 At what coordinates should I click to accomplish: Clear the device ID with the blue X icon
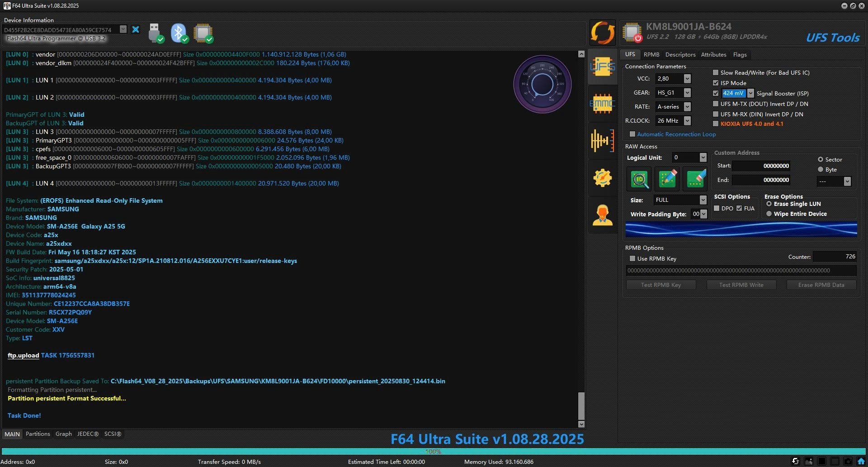[135, 29]
